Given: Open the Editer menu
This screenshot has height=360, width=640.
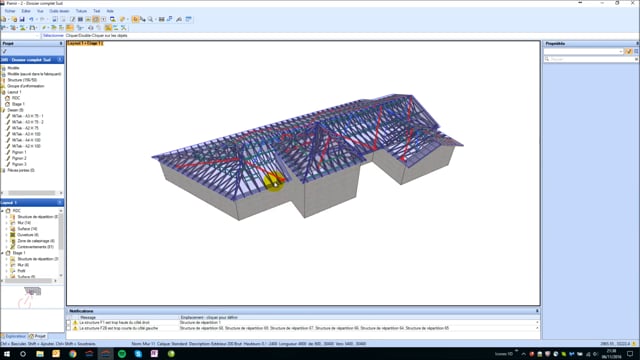Looking at the screenshot, I should pyautogui.click(x=26, y=11).
